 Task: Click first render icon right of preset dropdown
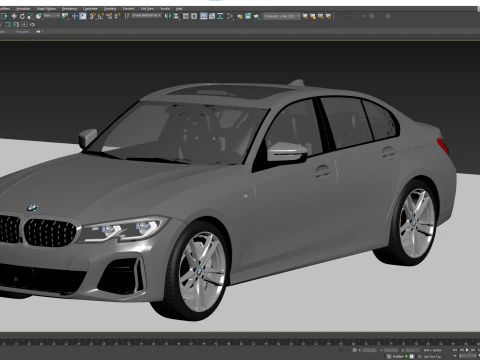305,16
